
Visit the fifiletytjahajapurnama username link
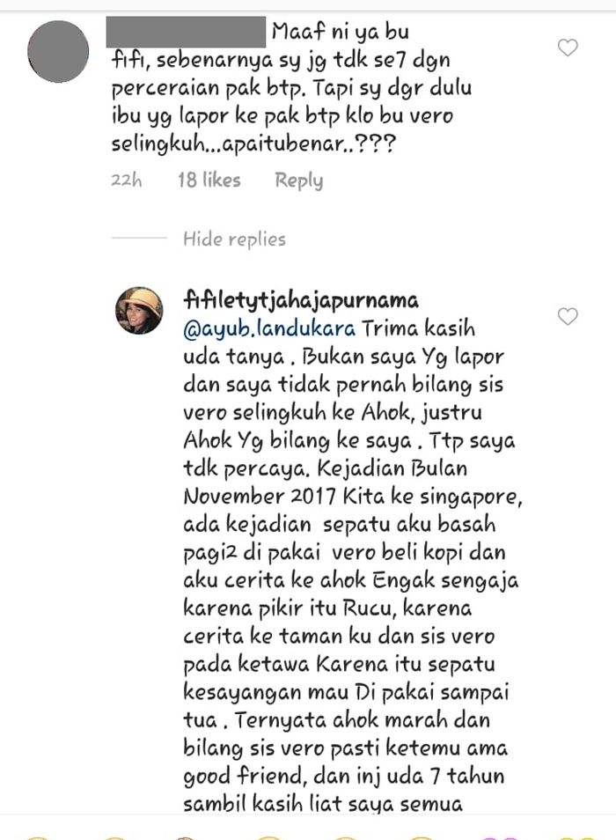pos(301,300)
